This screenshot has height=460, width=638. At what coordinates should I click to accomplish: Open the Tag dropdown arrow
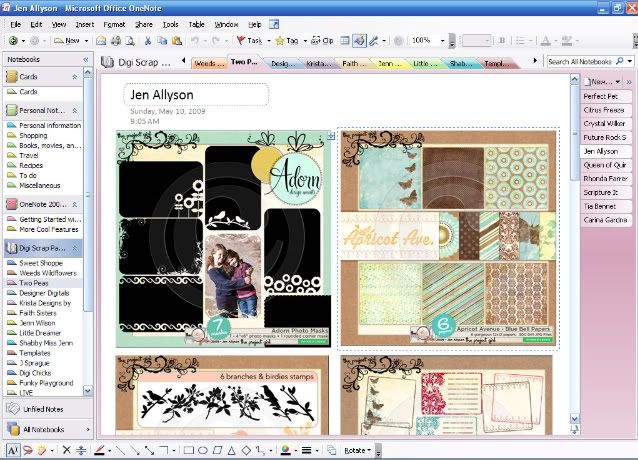click(x=305, y=40)
